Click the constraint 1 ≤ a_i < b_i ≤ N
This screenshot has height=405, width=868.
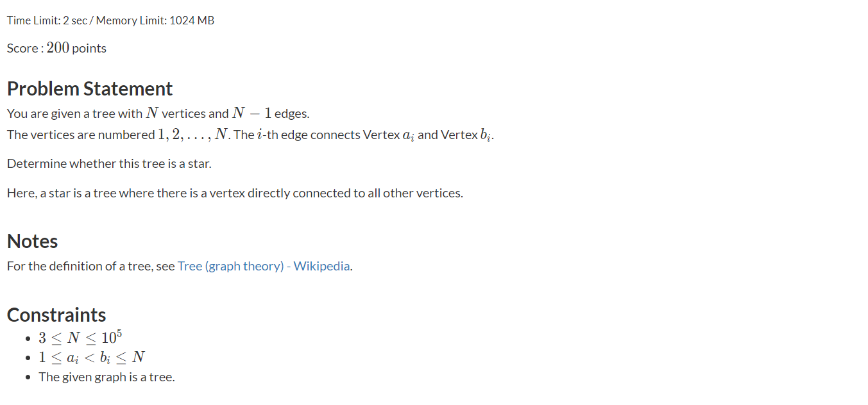[92, 357]
